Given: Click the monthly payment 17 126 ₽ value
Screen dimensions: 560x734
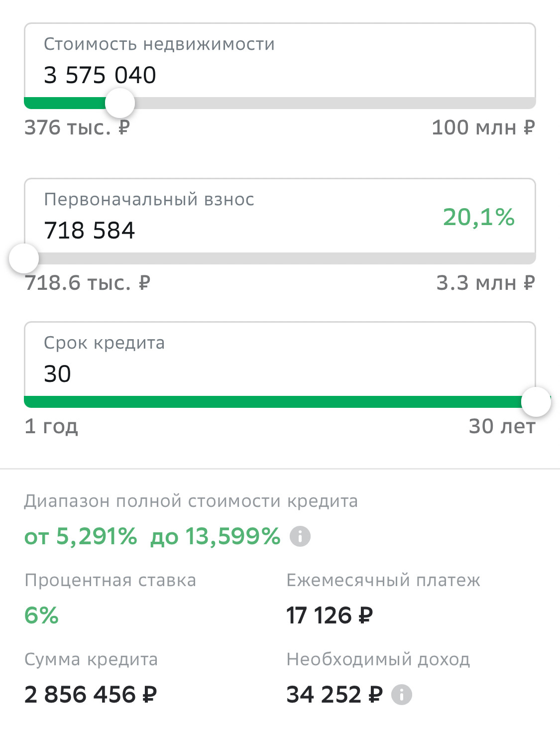Looking at the screenshot, I should point(329,615).
